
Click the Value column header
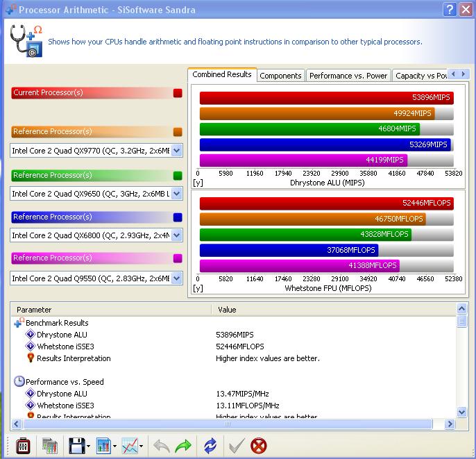pos(334,310)
